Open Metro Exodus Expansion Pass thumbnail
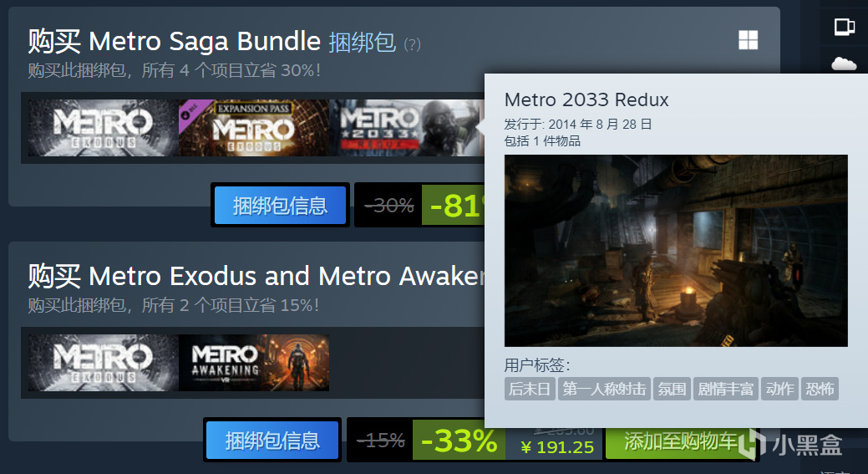 253,128
